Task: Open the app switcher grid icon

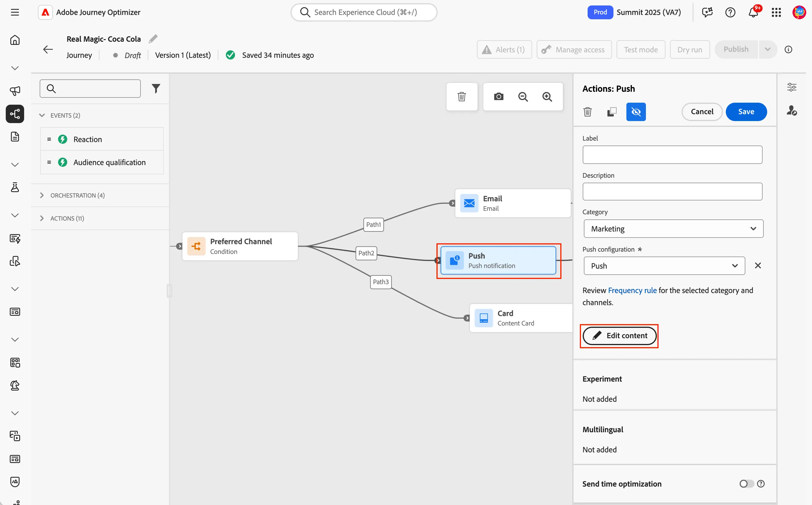Action: pos(776,12)
